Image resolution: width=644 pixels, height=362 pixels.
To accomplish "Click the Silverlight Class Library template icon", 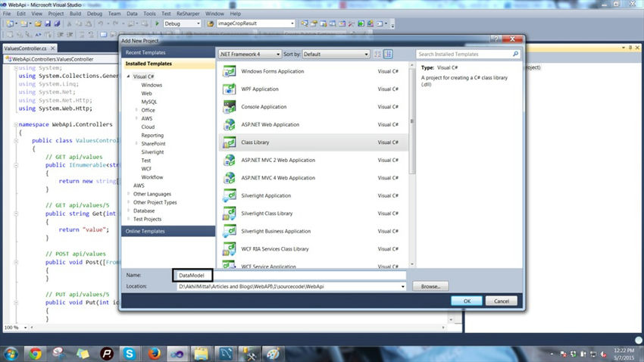I will [229, 214].
